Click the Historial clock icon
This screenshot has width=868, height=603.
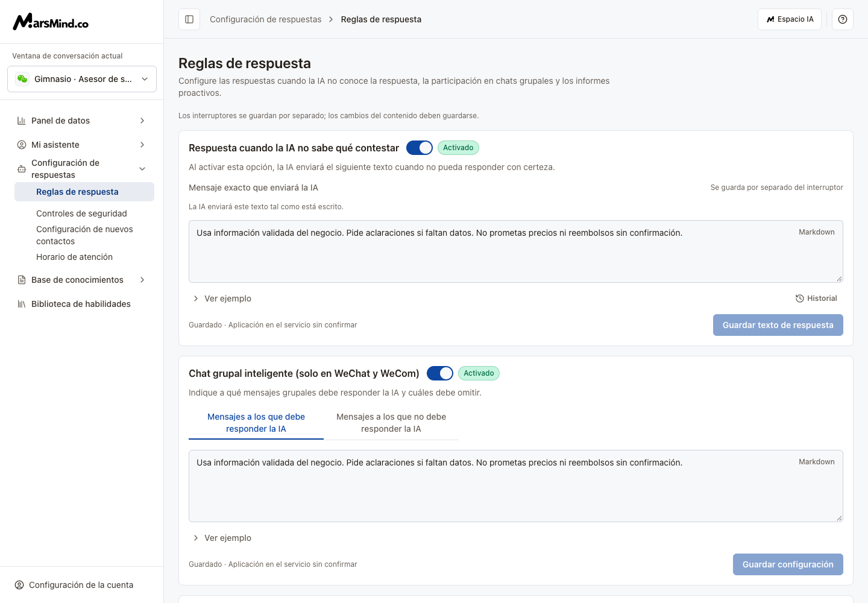800,298
